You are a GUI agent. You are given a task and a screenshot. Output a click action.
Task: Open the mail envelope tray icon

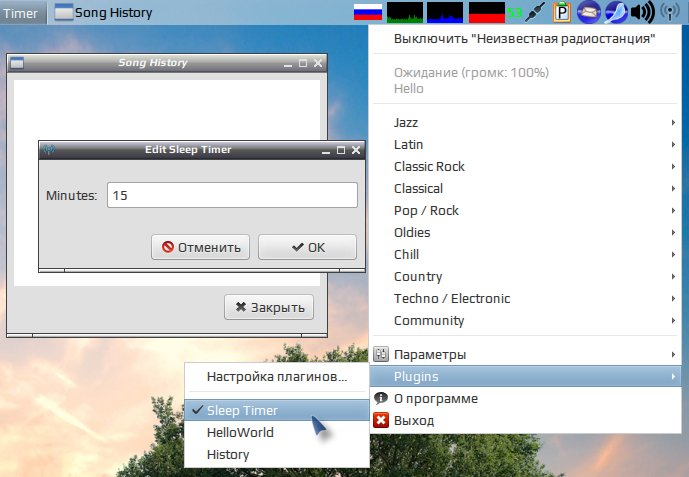589,12
